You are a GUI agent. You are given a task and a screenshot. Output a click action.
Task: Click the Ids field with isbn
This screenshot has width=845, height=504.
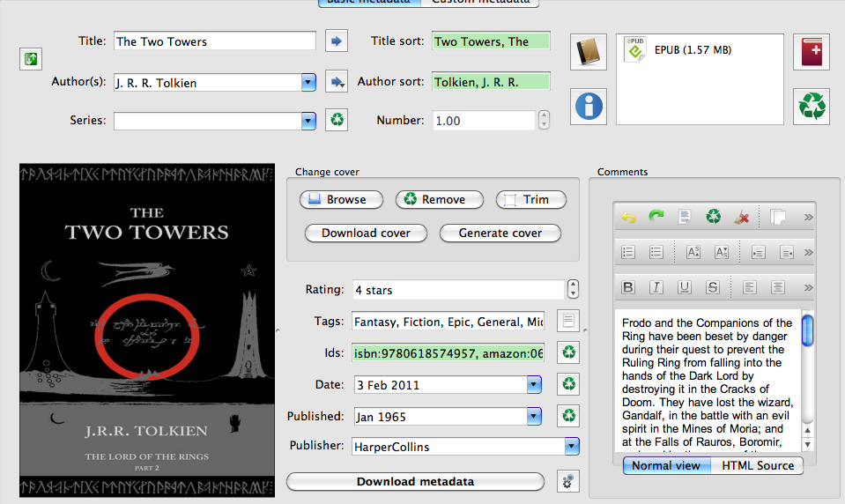448,353
